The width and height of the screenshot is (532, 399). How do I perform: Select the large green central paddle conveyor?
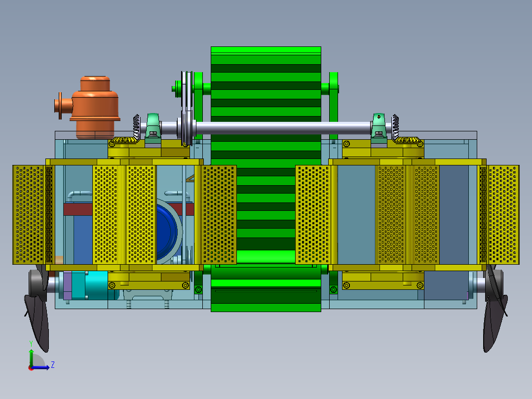tap(266, 179)
